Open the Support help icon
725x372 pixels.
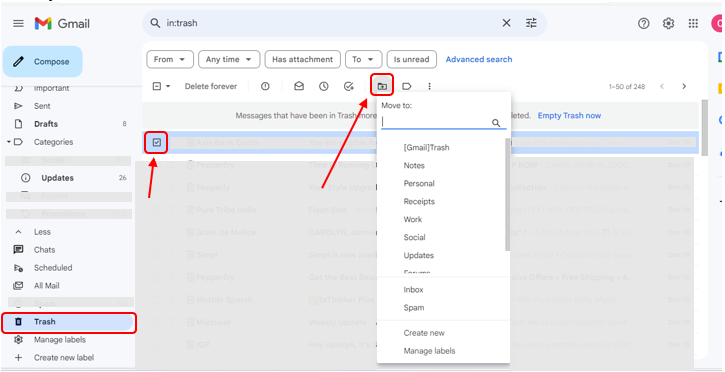click(x=644, y=23)
